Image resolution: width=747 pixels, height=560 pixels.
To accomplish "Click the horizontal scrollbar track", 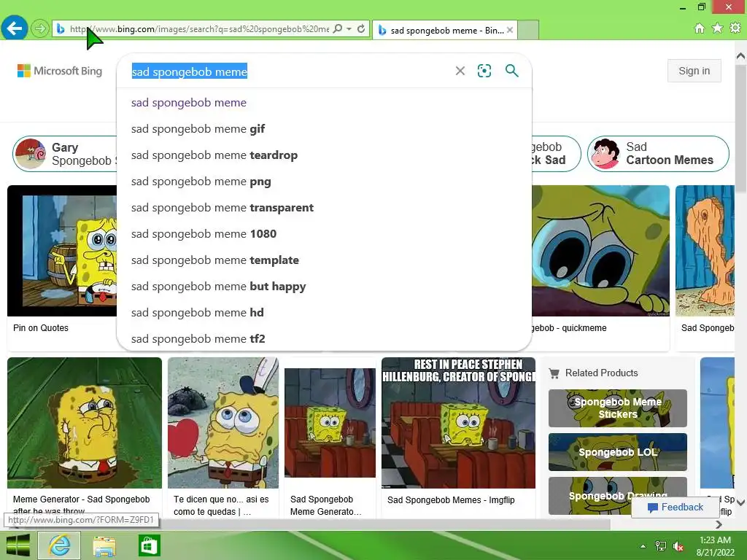I will 662,524.
